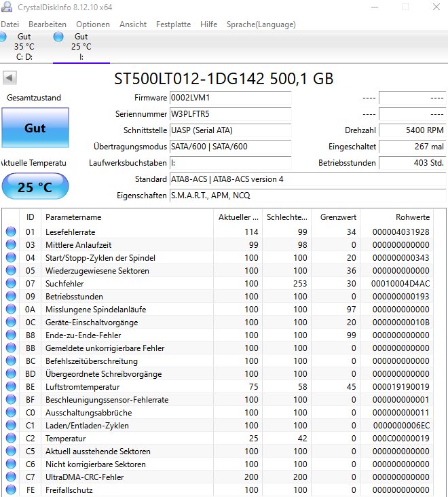Open the Festplatte menu
This screenshot has width=448, height=497.
point(173,24)
